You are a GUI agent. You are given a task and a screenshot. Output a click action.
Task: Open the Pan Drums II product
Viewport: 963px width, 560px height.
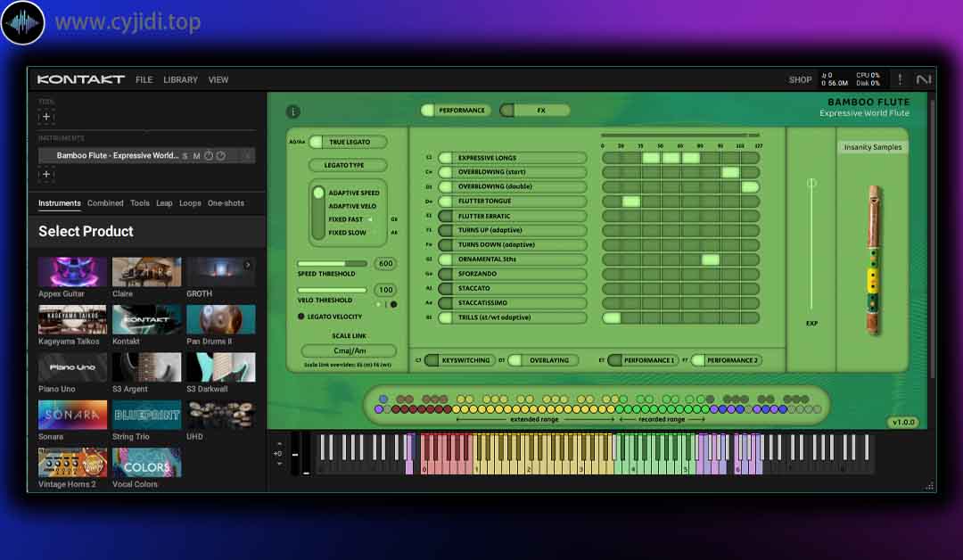click(x=220, y=320)
